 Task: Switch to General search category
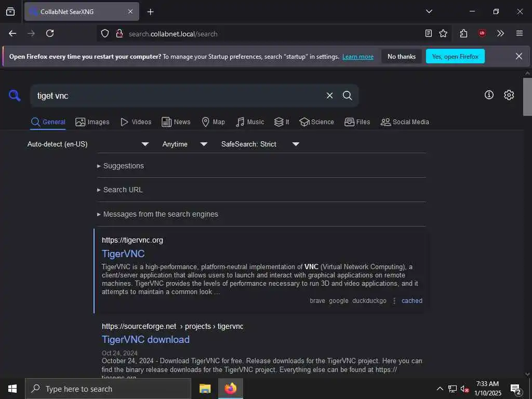pyautogui.click(x=48, y=122)
